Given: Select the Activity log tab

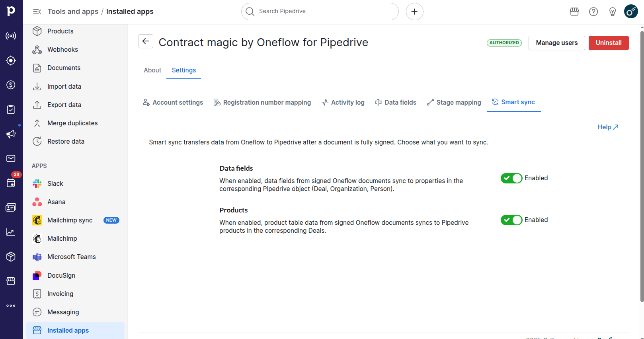Looking at the screenshot, I should pos(343,103).
